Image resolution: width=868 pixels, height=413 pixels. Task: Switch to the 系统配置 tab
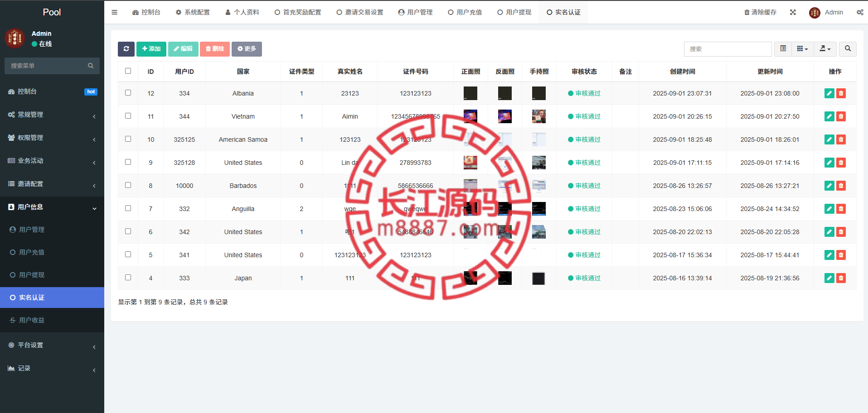coord(193,12)
